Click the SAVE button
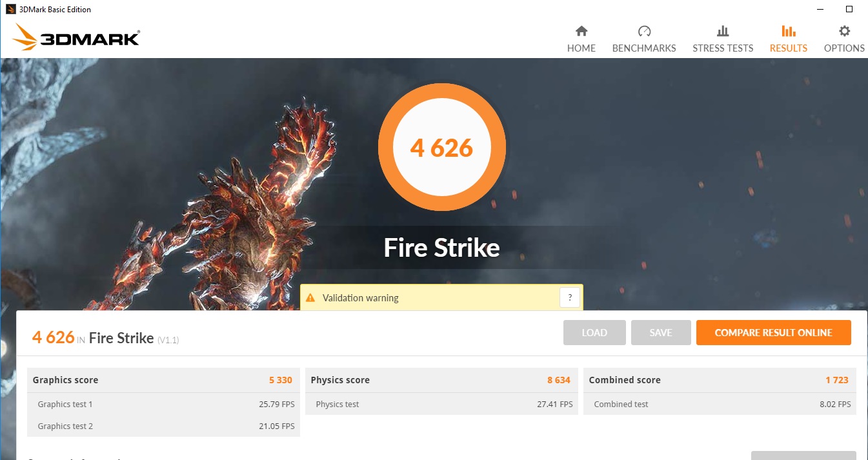Screen dimensions: 868x460 (x=661, y=333)
